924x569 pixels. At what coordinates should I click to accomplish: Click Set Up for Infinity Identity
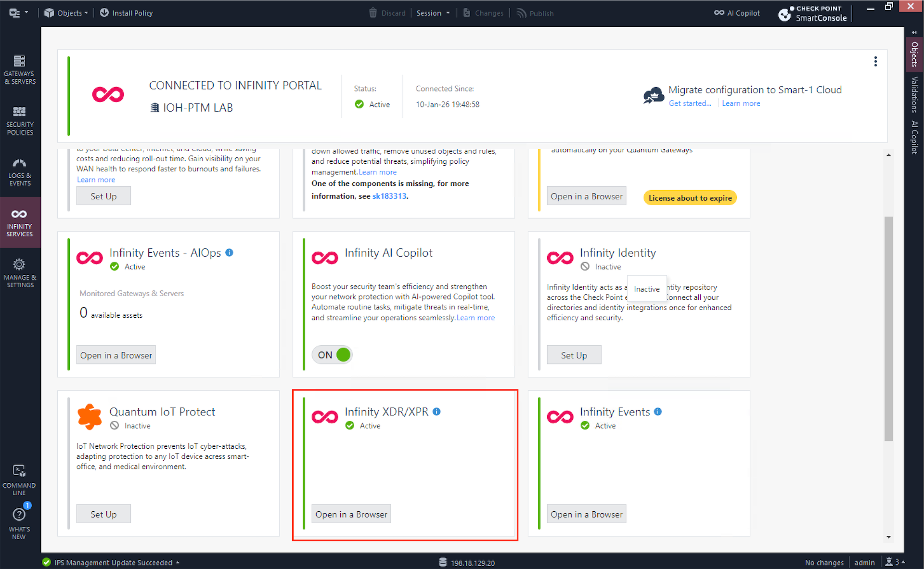tap(574, 355)
